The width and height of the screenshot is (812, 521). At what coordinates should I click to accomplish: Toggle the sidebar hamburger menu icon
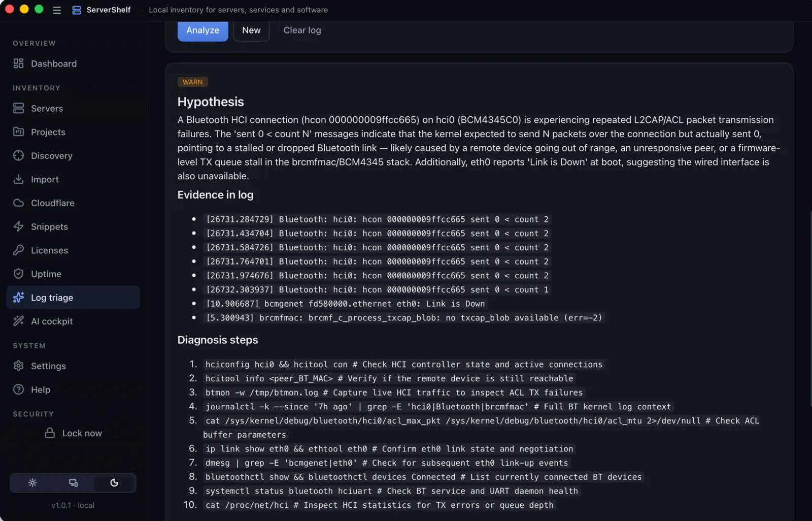point(57,10)
